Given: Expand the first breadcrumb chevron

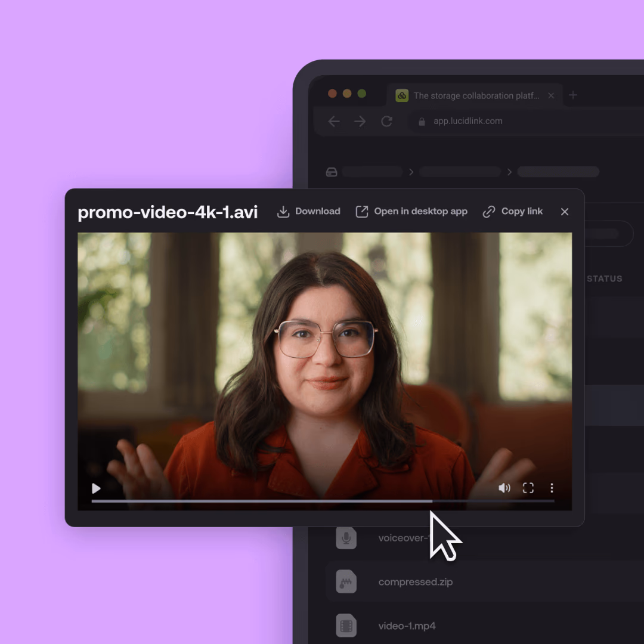Looking at the screenshot, I should click(411, 172).
